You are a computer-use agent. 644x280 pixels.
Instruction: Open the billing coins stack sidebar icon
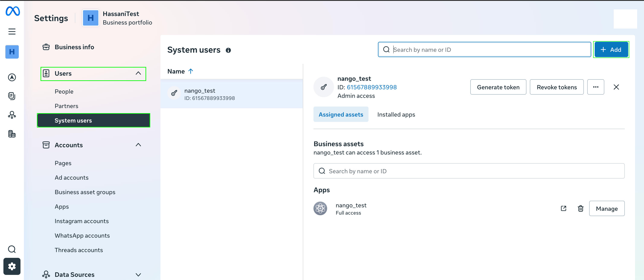pos(12,134)
